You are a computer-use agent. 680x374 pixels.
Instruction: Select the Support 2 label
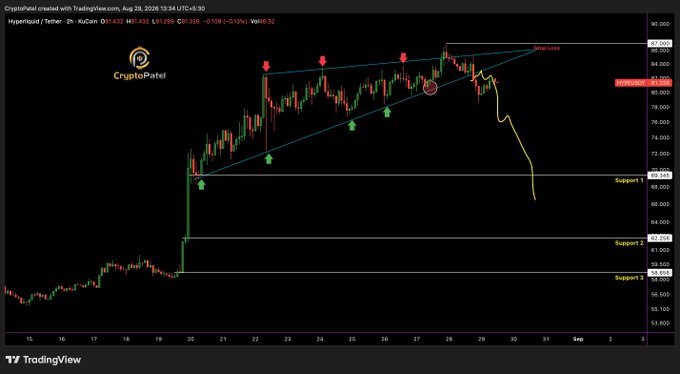point(629,243)
